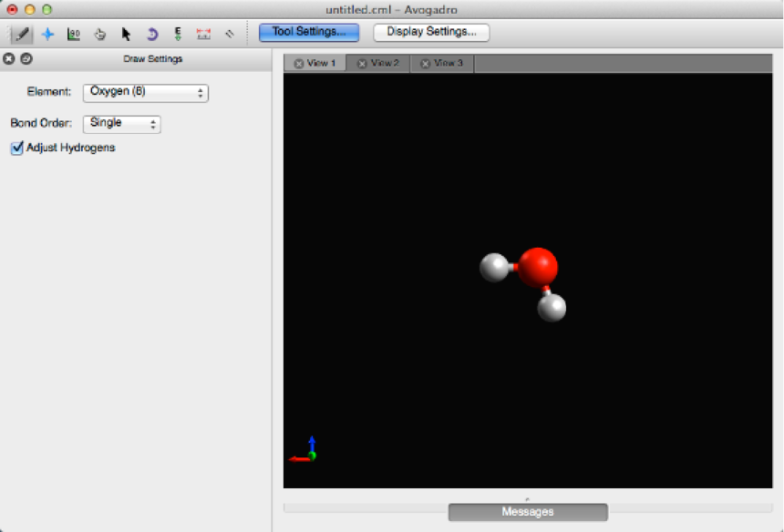Close the Draw Settings panel
Viewport: 784px width, 532px height.
(9, 59)
